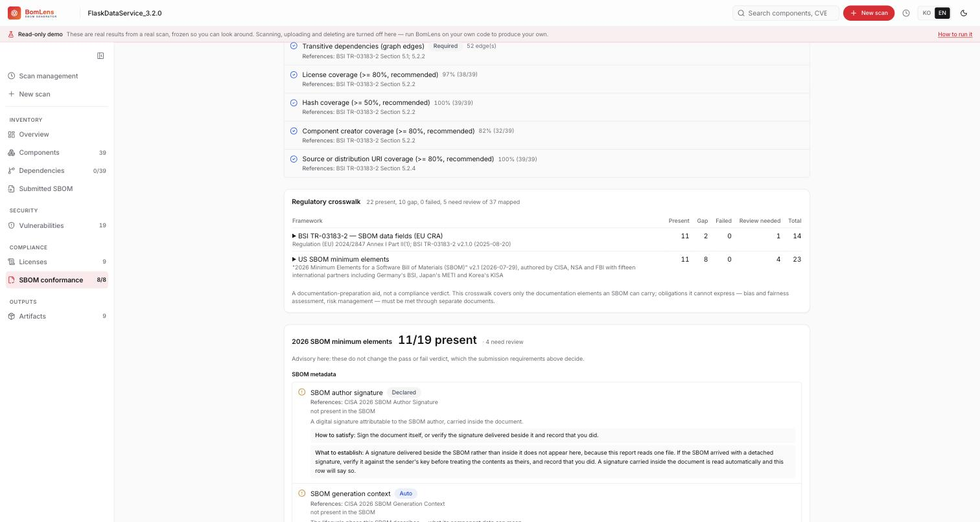980x522 pixels.
Task: Click the BomLens logo icon
Action: [14, 13]
